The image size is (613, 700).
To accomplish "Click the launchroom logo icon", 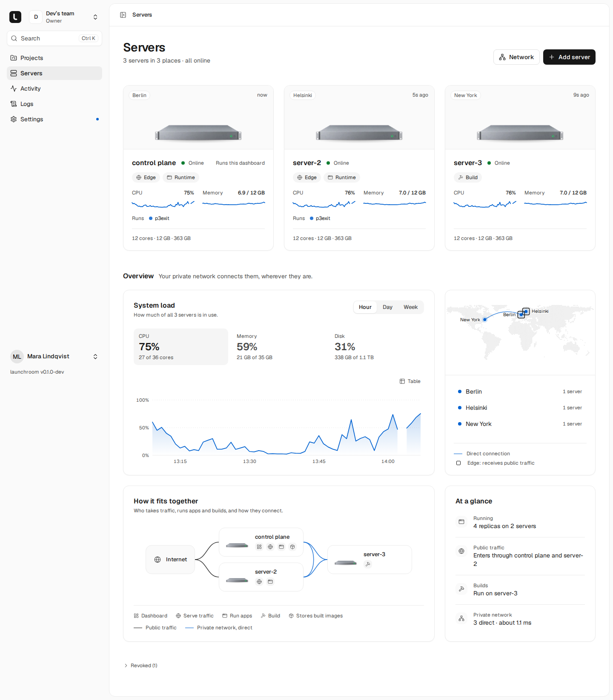I will (15, 17).
